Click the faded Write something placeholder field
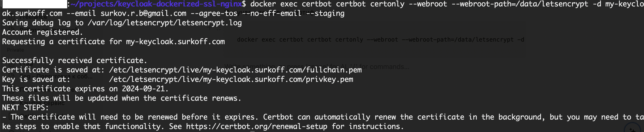This screenshot has width=644, height=132. (316, 67)
